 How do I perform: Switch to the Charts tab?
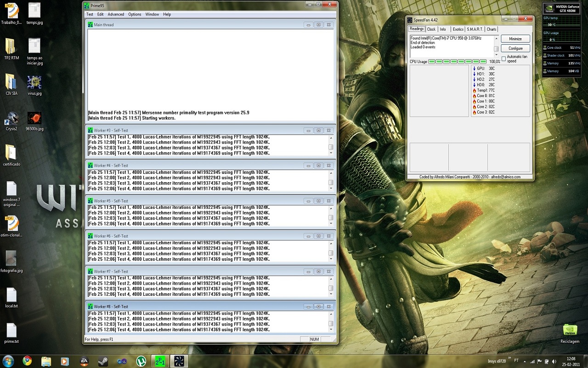[x=492, y=29]
